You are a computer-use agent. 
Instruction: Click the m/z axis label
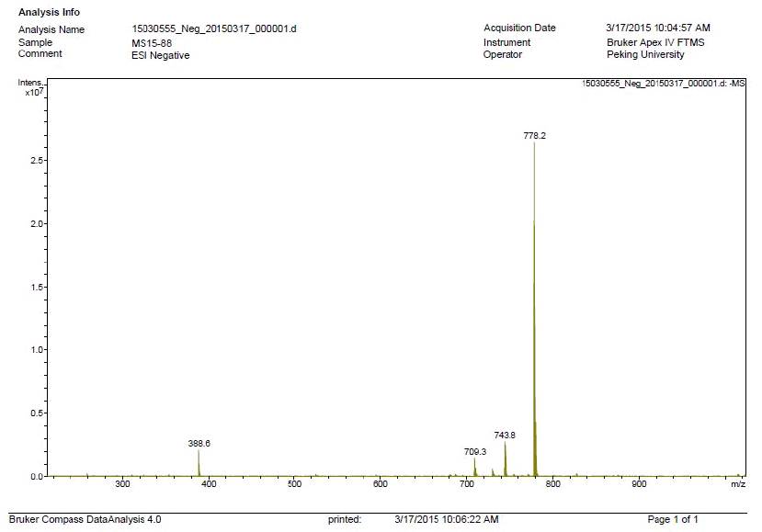[738, 483]
